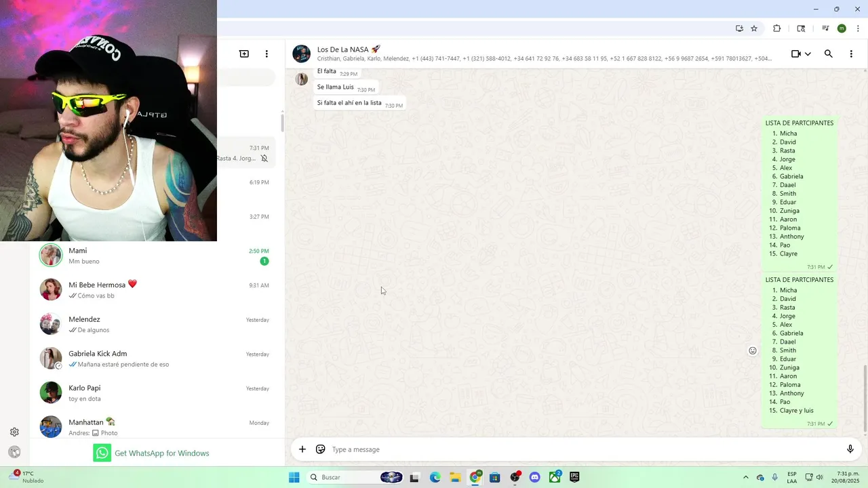
Task: Click the chat list scrollbar
Action: (x=282, y=123)
